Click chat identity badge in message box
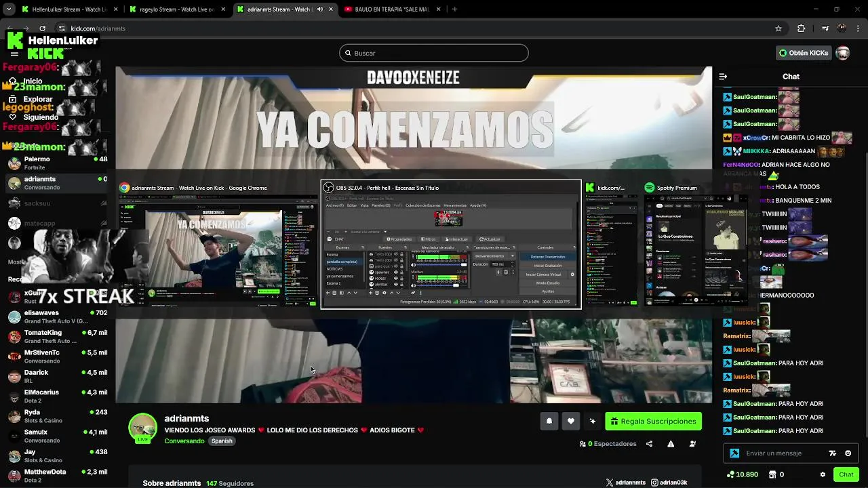 click(734, 453)
